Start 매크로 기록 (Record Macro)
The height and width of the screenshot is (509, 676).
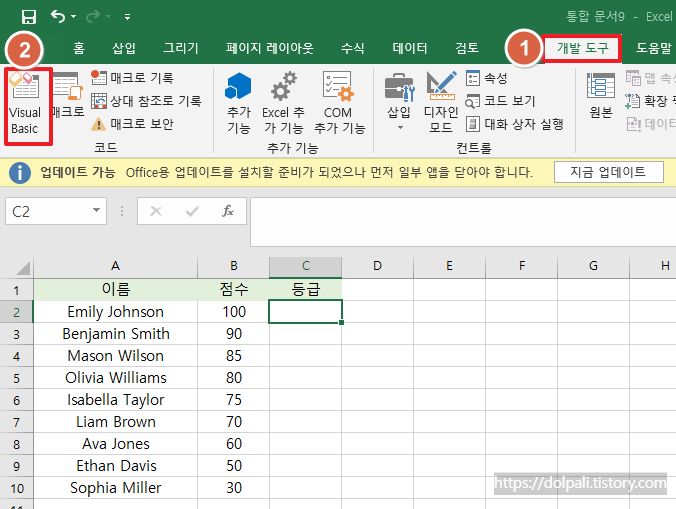[132, 78]
